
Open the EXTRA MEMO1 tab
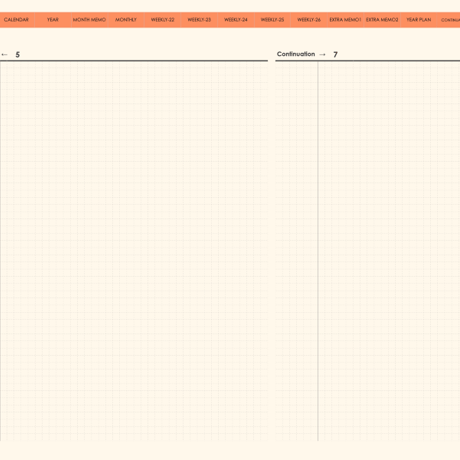pos(345,20)
